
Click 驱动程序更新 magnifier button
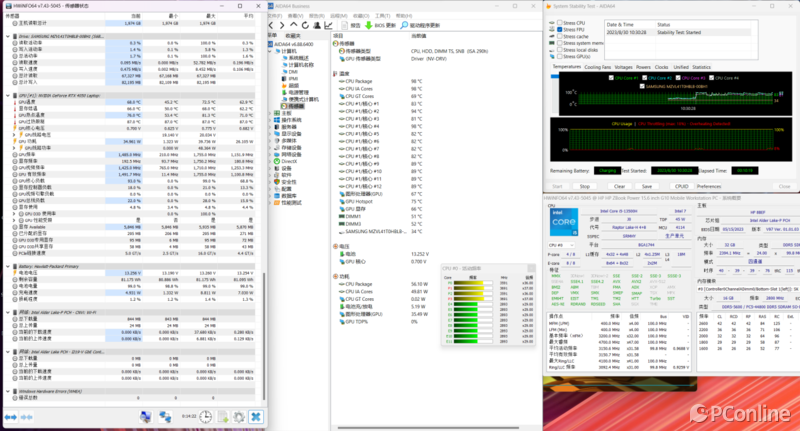tap(420, 25)
